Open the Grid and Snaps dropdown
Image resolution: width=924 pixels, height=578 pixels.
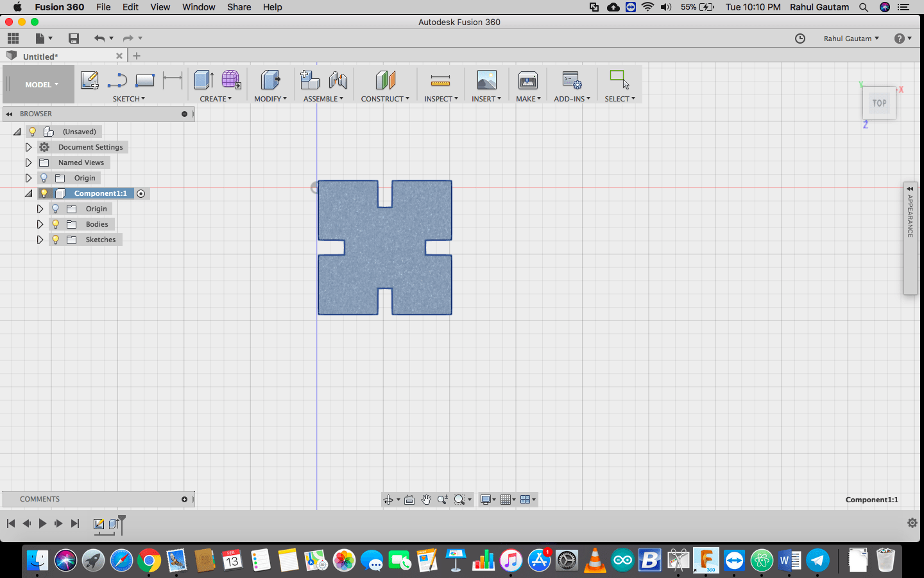508,500
